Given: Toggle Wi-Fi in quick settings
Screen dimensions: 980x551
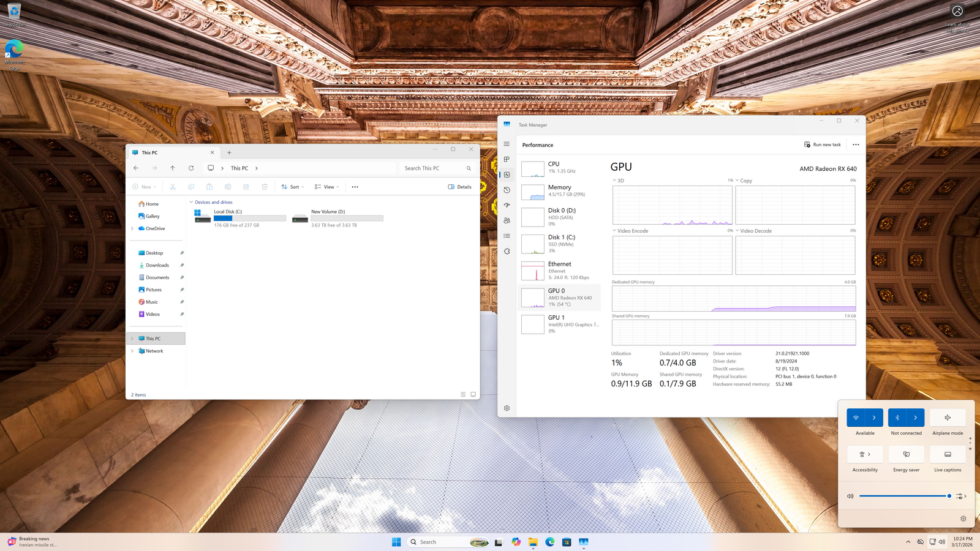Looking at the screenshot, I should pyautogui.click(x=856, y=418).
